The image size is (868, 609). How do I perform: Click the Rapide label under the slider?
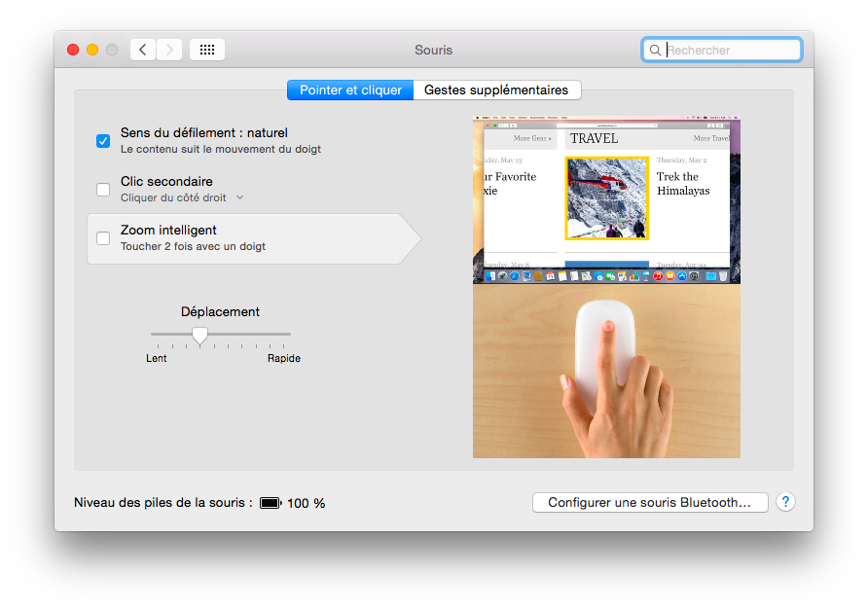[x=284, y=358]
